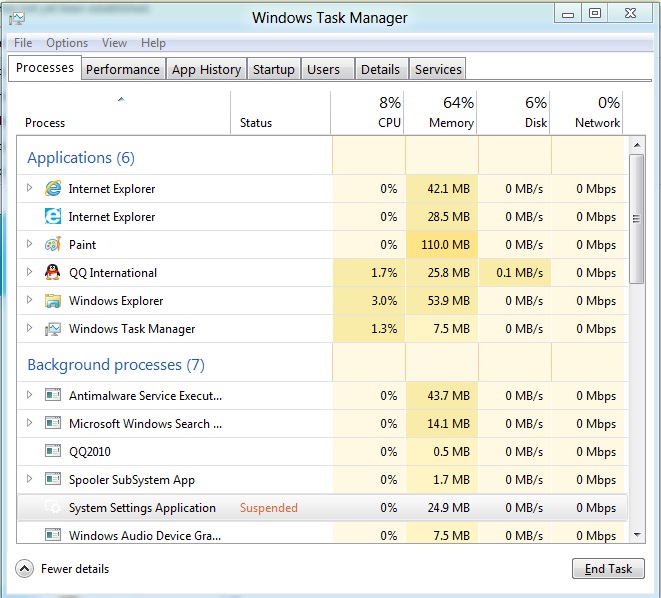This screenshot has width=661, height=598.
Task: Click the 43.7 MB memory value
Action: click(449, 396)
